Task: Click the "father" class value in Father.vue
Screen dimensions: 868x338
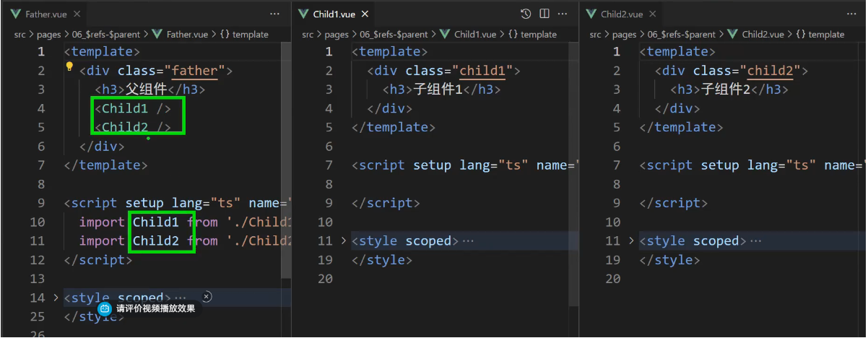Action: click(195, 71)
